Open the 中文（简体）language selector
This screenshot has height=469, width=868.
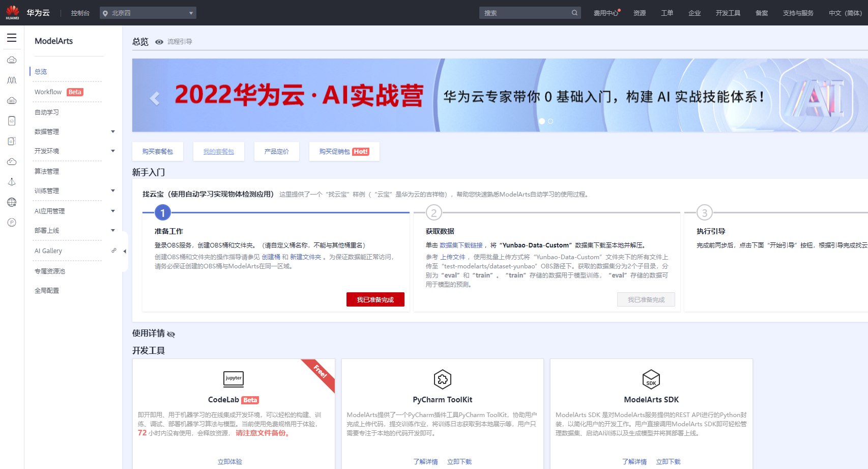pos(845,13)
